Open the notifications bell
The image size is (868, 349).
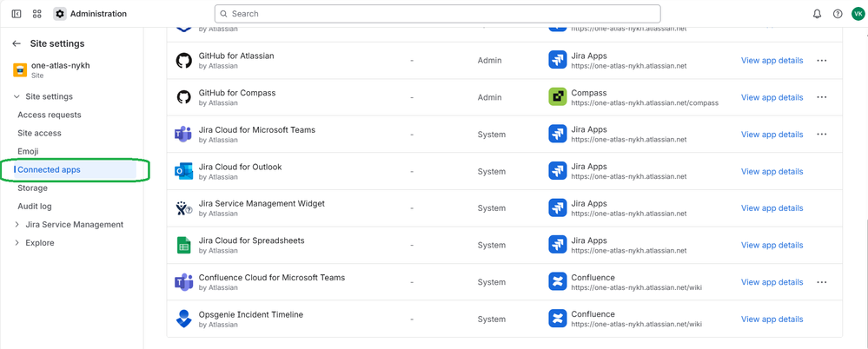coord(817,14)
